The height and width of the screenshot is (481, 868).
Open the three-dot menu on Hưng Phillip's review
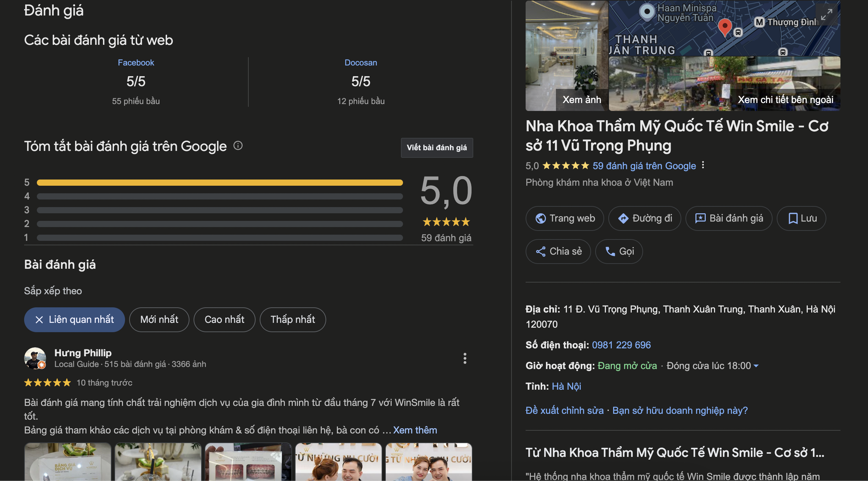[465, 358]
